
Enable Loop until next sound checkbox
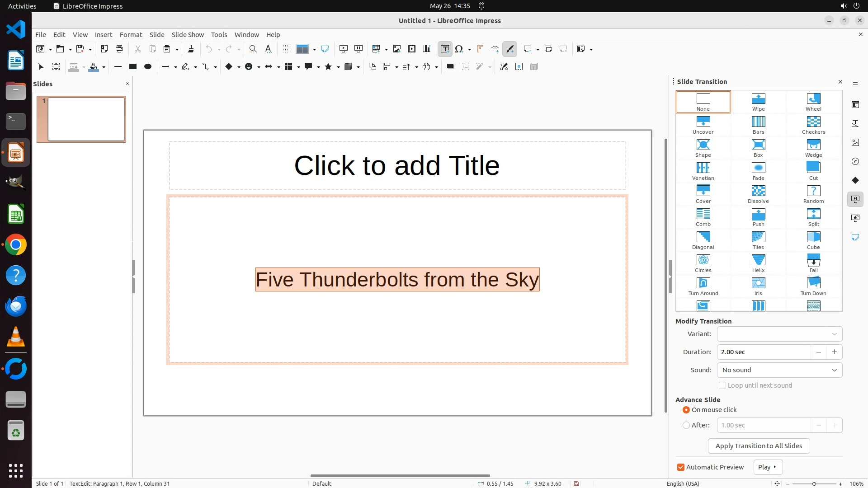pyautogui.click(x=722, y=385)
